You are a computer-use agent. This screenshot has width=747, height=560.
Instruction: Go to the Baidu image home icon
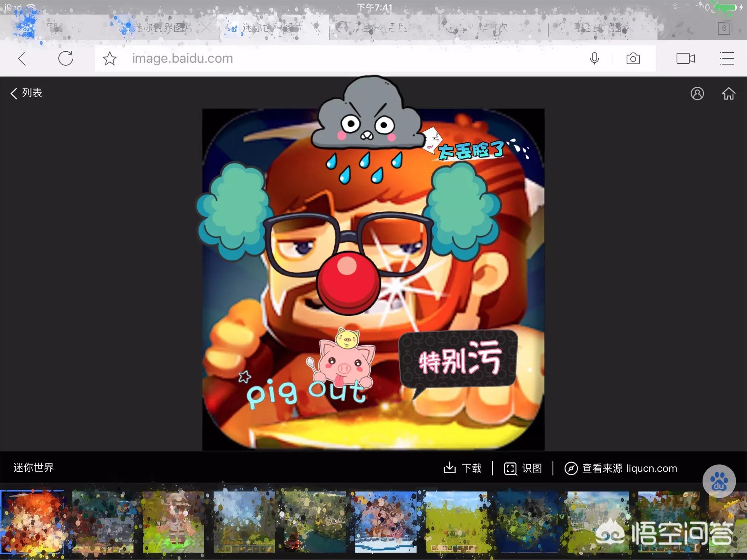coord(728,93)
